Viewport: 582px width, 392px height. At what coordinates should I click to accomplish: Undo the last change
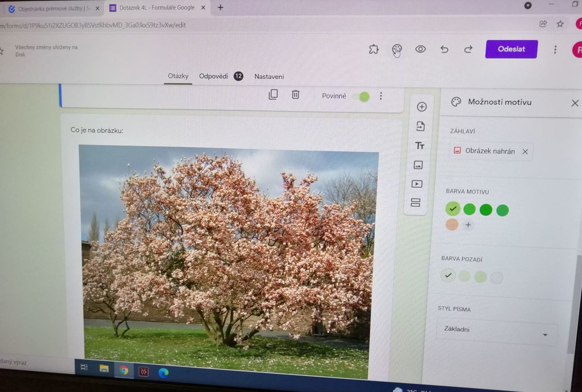(444, 49)
